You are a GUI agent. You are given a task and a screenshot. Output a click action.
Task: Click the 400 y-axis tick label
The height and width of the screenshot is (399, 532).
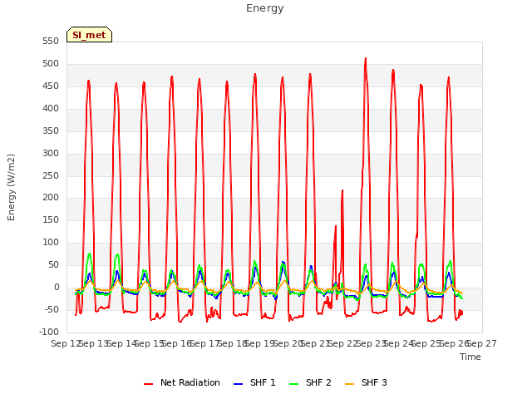point(51,109)
